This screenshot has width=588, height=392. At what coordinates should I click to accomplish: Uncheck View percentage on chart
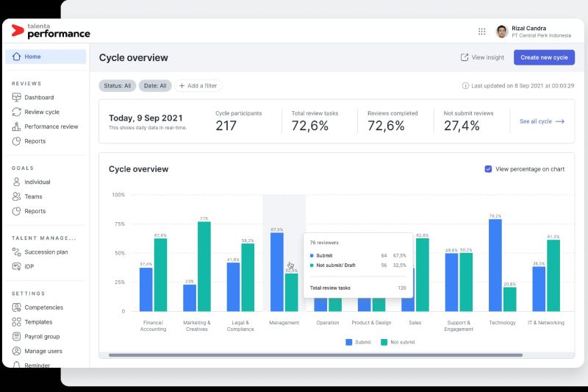tap(488, 169)
